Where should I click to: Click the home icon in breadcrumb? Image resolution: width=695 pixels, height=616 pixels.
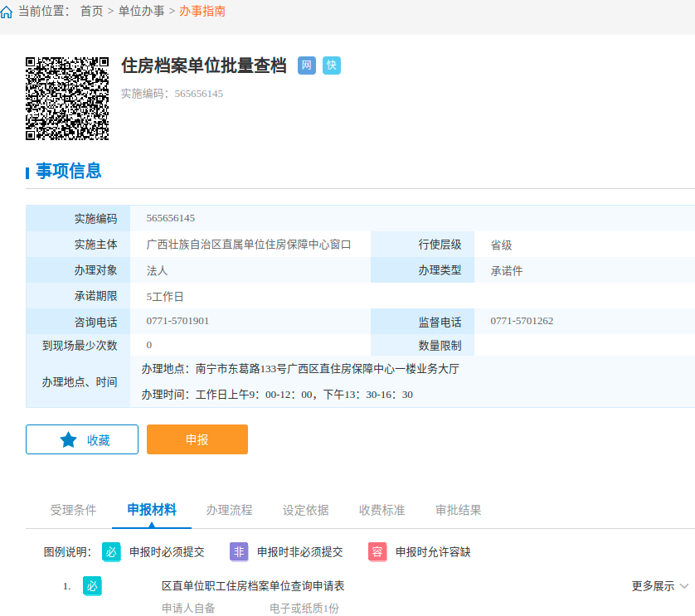pyautogui.click(x=7, y=12)
